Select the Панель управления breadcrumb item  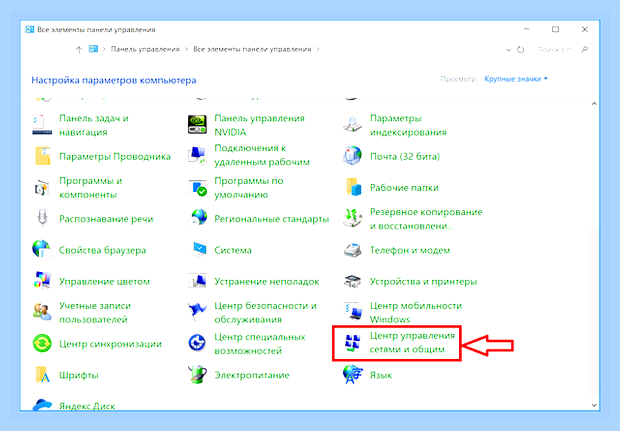(x=145, y=49)
